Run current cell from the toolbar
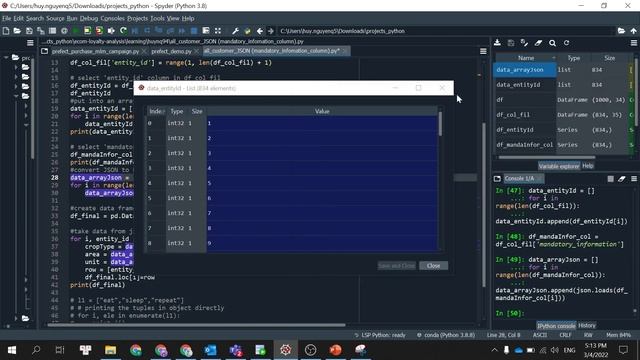The width and height of the screenshot is (640, 360). pos(87,31)
